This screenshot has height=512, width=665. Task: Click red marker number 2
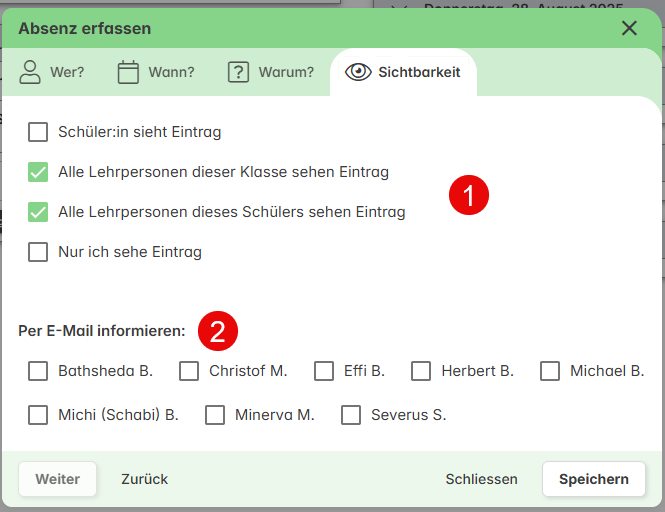click(x=217, y=330)
